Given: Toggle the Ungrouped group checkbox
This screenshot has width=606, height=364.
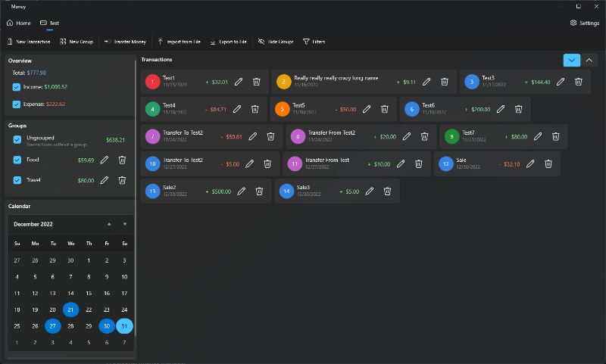Looking at the screenshot, I should [x=17, y=140].
